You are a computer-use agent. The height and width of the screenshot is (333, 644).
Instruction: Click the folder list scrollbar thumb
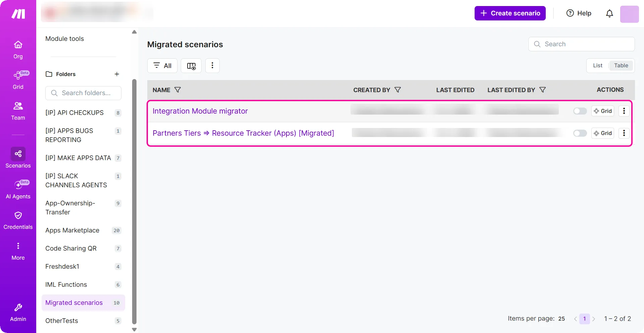[134, 202]
